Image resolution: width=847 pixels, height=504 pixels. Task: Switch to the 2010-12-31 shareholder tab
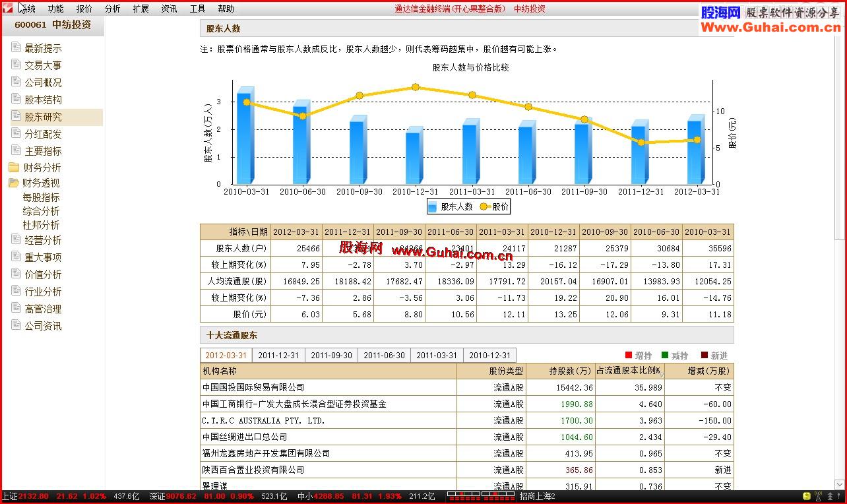[489, 355]
